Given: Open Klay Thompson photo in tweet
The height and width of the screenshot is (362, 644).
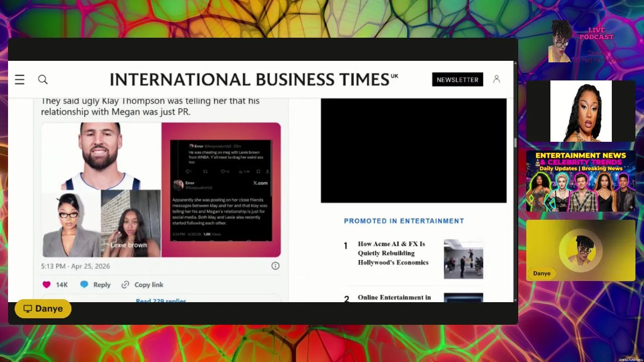Looking at the screenshot, I should tap(101, 156).
